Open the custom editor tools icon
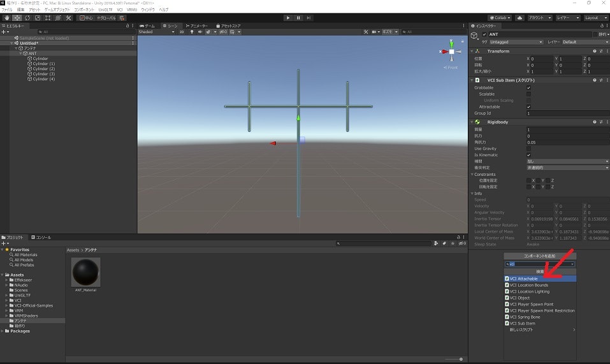The height and width of the screenshot is (364, 610). pyautogui.click(x=68, y=18)
